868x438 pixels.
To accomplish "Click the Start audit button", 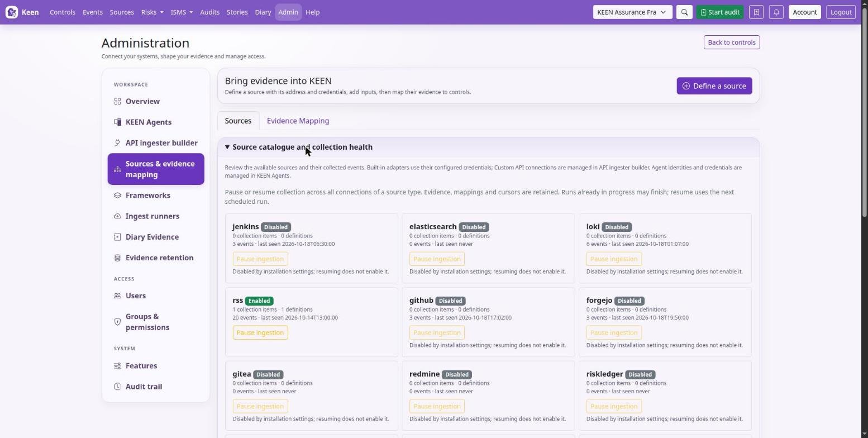I will pos(720,12).
